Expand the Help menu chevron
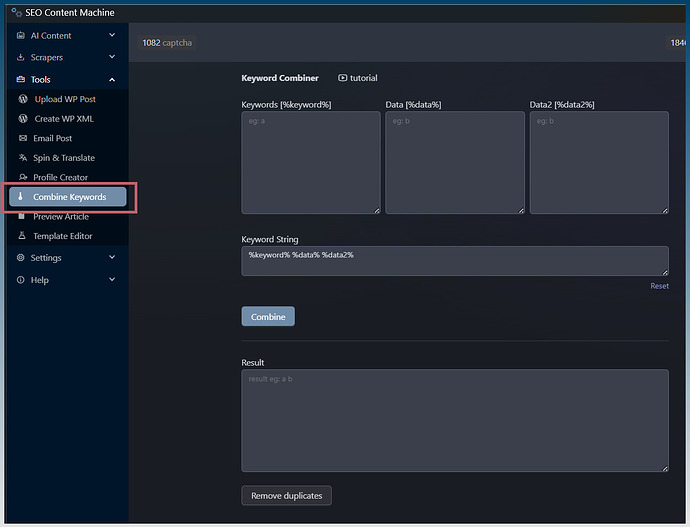Image resolution: width=690 pixels, height=527 pixels. (x=112, y=280)
